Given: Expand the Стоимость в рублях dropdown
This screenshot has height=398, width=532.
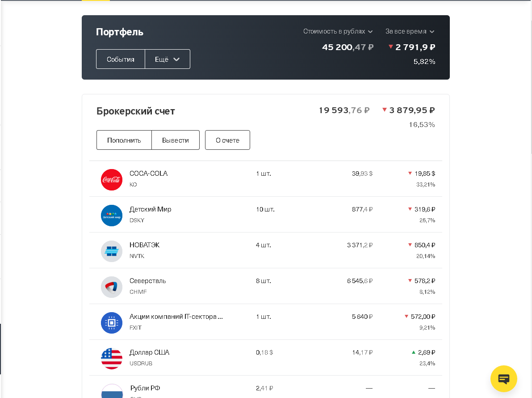Looking at the screenshot, I should click(338, 32).
